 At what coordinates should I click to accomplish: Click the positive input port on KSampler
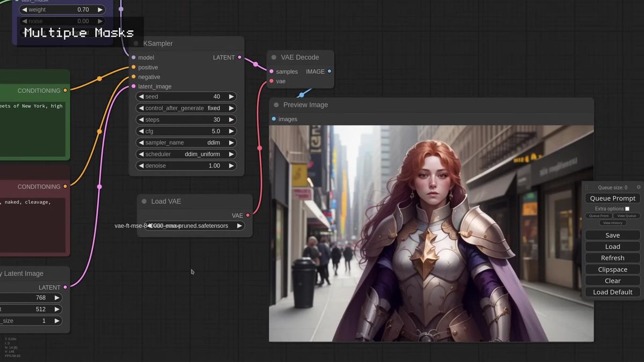[x=134, y=67]
